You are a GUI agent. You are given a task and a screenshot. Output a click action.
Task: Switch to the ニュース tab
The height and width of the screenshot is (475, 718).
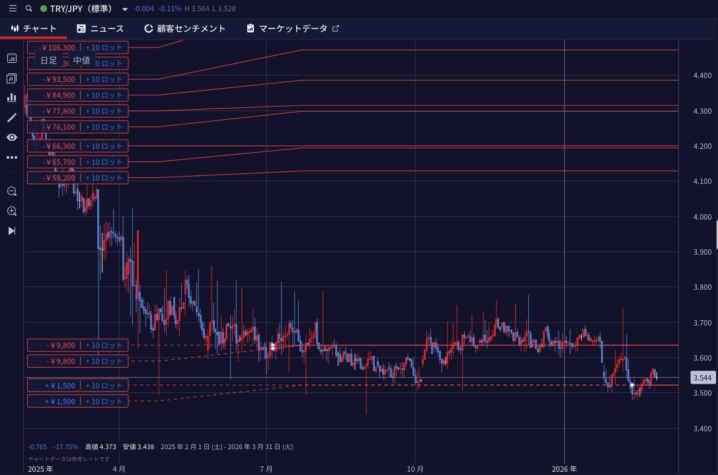tap(100, 29)
